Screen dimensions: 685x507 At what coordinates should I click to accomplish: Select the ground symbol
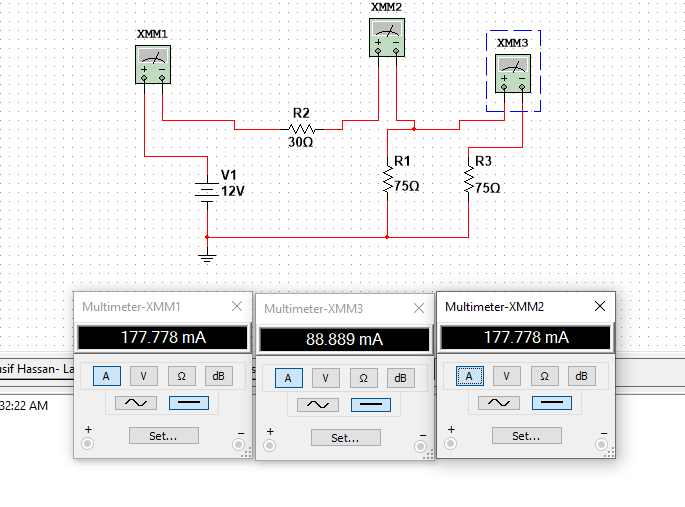[207, 257]
